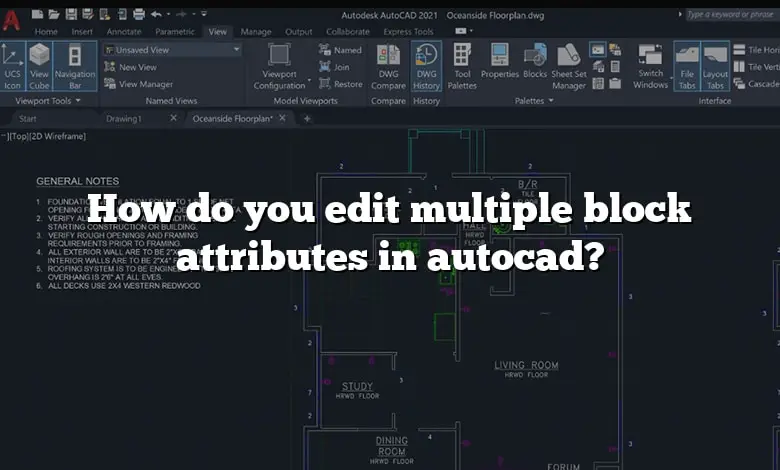Click the Undo arrow icon
Image resolution: width=780 pixels, height=470 pixels.
(x=157, y=14)
